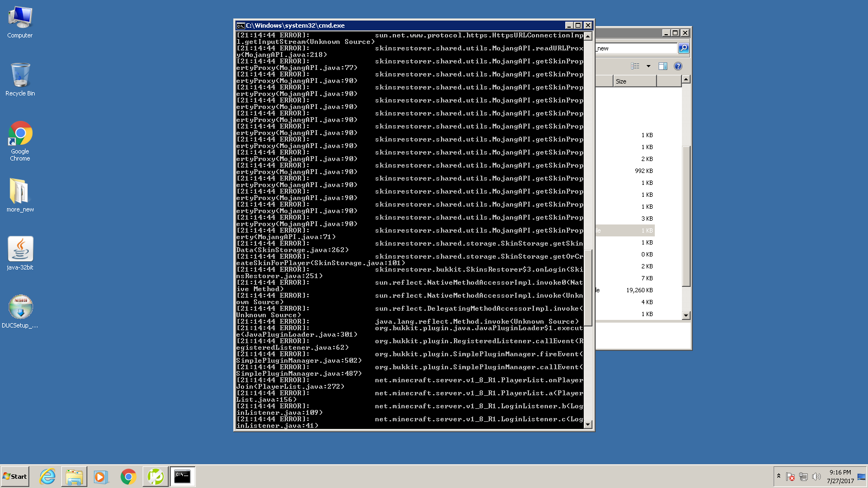
Task: Launch Windows Media Player from the taskbar
Action: [101, 477]
